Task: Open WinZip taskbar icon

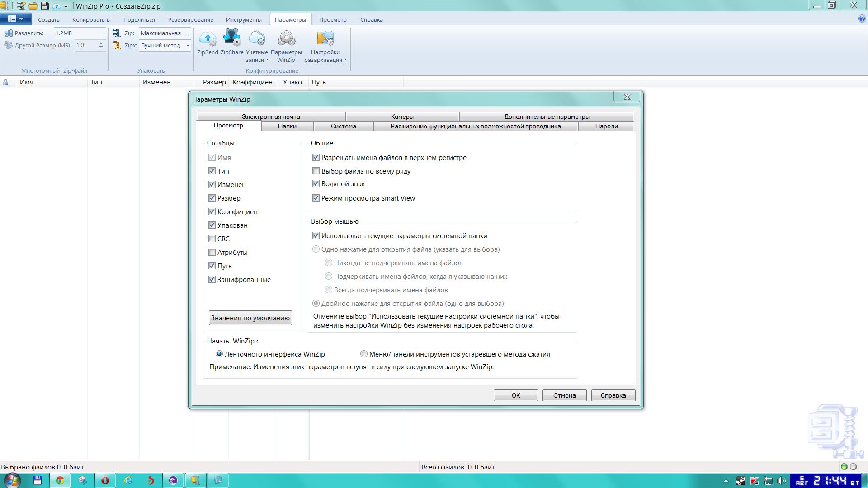Action: click(x=195, y=480)
